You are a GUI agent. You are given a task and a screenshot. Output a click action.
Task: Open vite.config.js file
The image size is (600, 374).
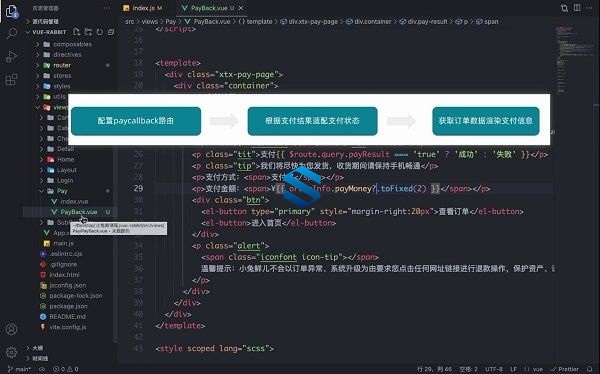(x=68, y=327)
